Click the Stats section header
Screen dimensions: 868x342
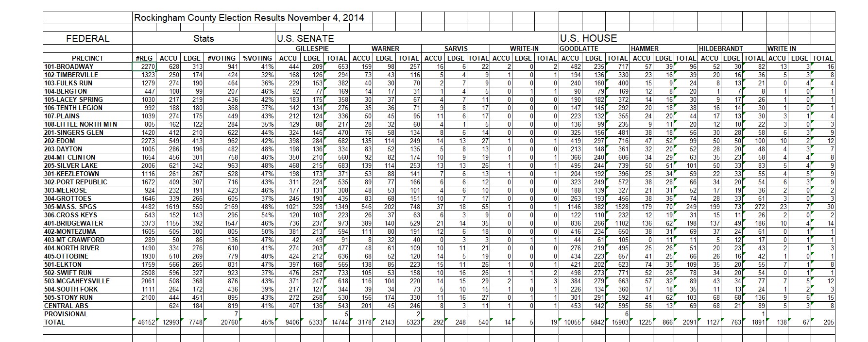[203, 38]
